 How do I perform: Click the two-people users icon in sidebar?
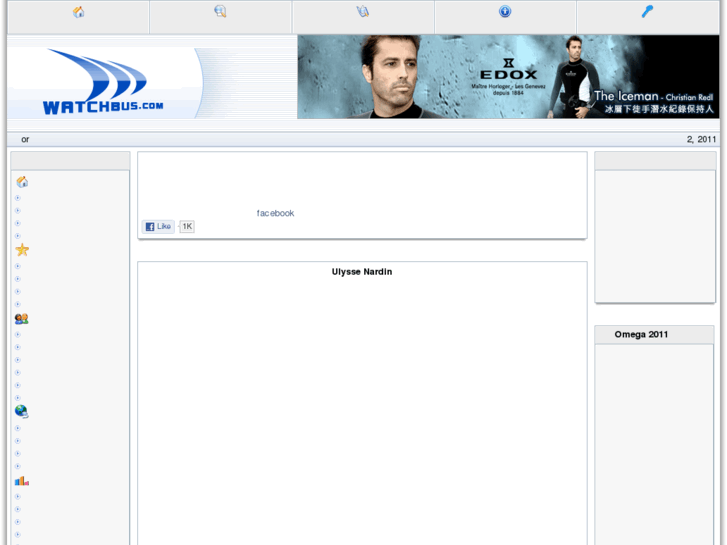coord(21,319)
